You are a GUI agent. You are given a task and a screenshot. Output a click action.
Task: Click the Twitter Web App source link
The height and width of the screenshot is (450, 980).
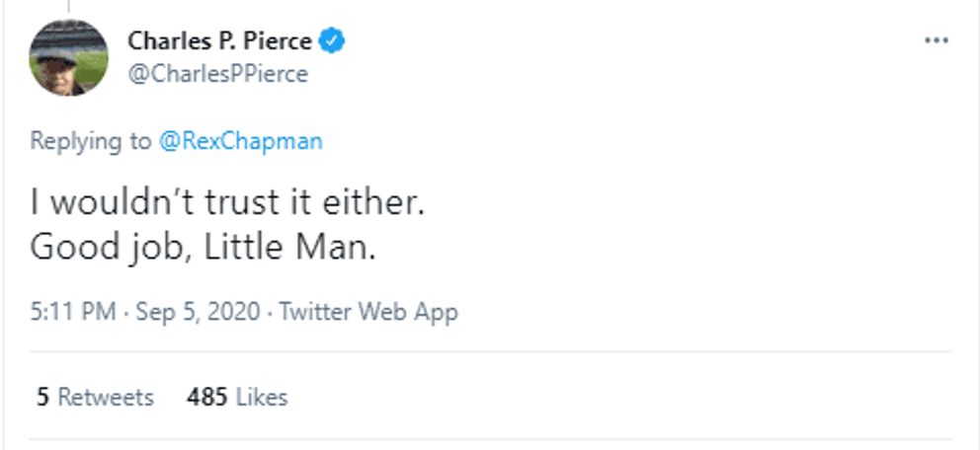point(368,313)
